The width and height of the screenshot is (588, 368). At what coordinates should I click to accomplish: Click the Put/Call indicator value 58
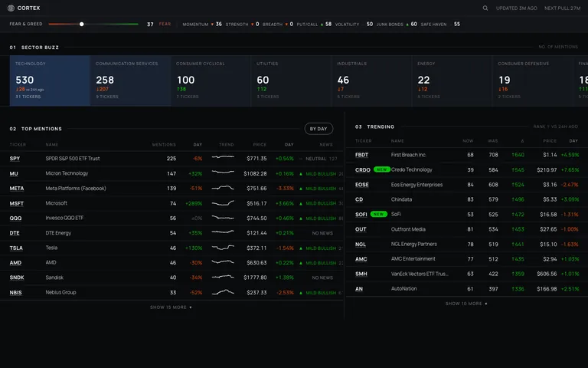coord(328,24)
